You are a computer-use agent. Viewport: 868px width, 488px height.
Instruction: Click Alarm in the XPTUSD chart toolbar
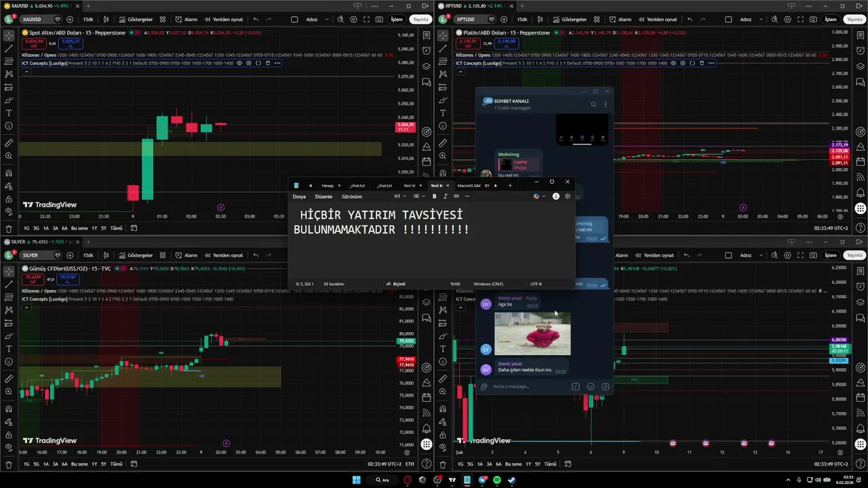(x=619, y=20)
